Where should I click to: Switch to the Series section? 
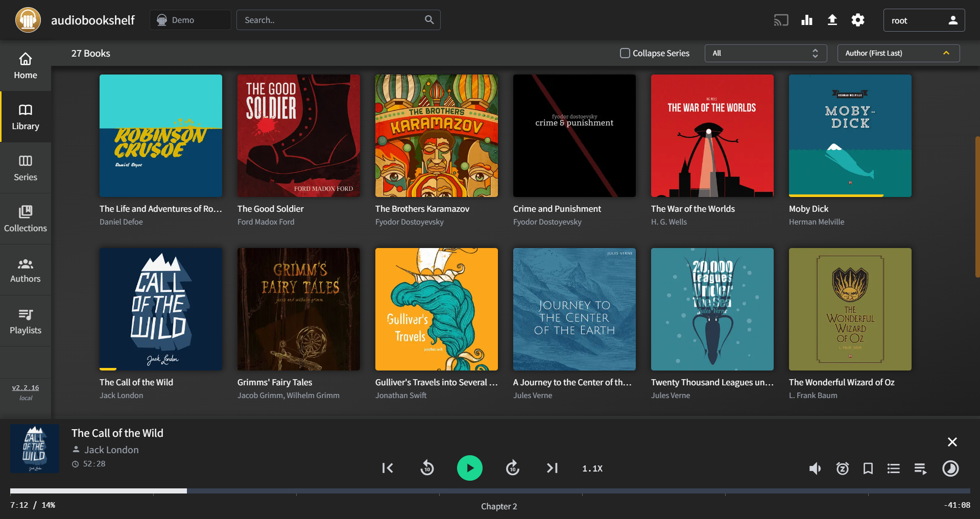click(25, 167)
